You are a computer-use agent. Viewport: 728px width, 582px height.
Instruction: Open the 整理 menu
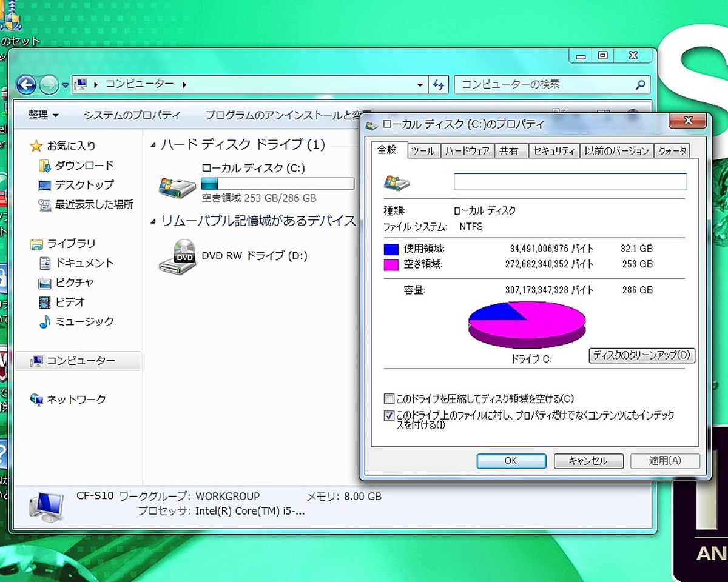coord(44,115)
